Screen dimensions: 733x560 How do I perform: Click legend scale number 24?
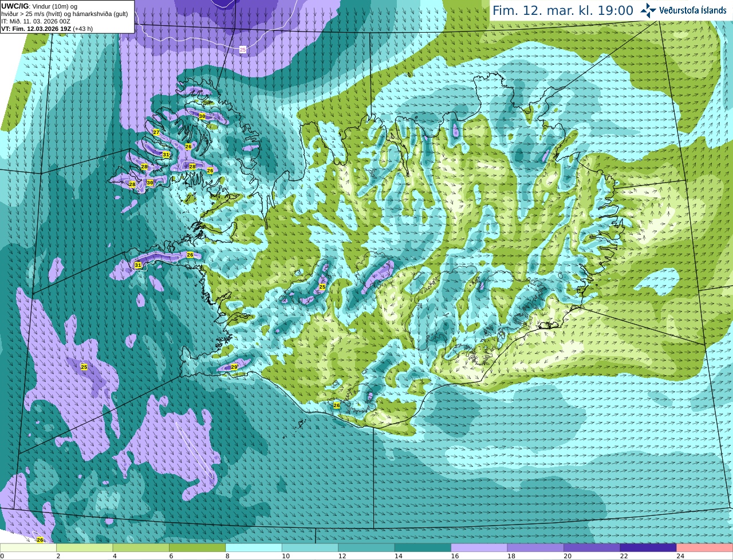[680, 556]
